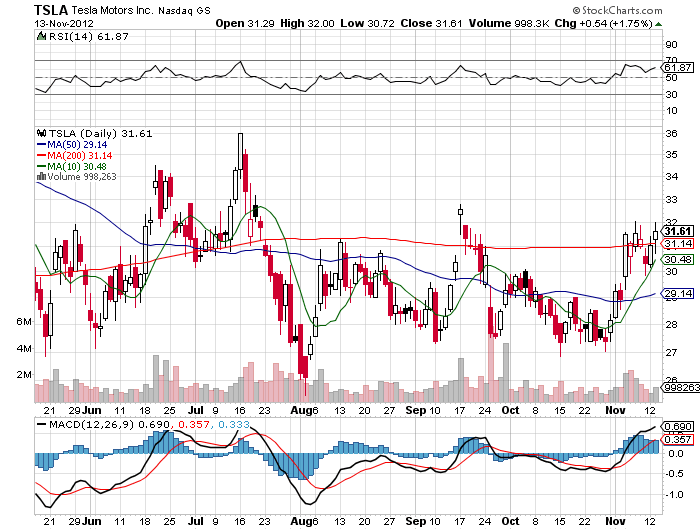700x530 pixels.
Task: Click the 'Aug' label on price chart axis
Action: (x=300, y=410)
